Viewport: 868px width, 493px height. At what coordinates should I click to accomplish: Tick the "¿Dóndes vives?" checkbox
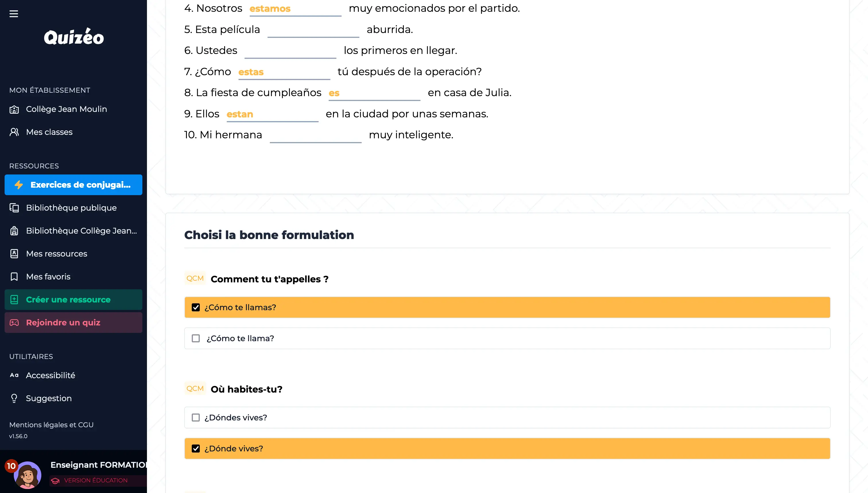(196, 418)
